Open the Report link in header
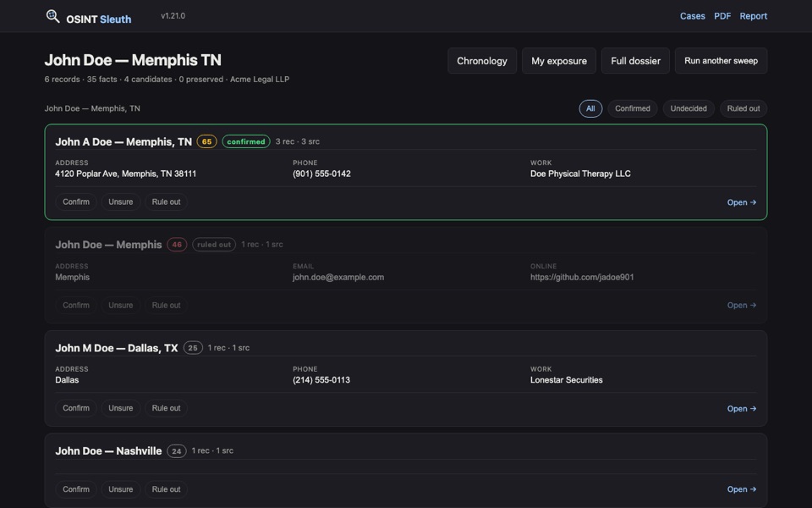The width and height of the screenshot is (812, 508). 754,16
